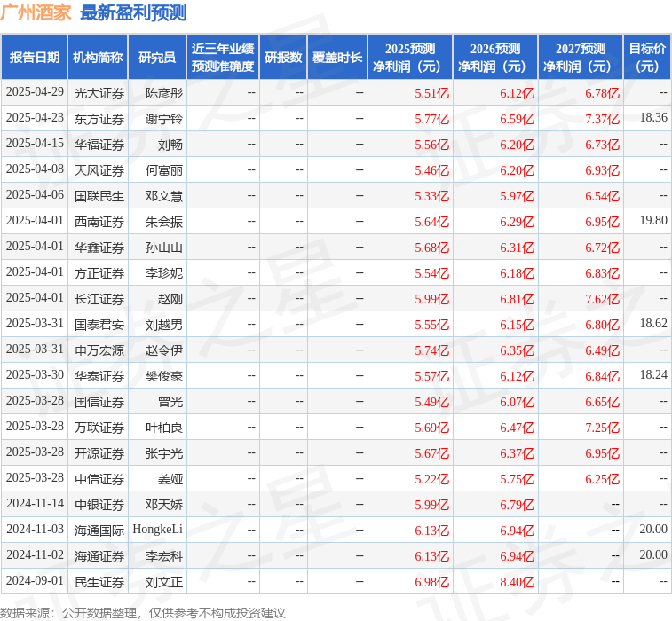This screenshot has width=672, height=621.
Task: Select the 华泰证券 institution cell
Action: click(99, 375)
